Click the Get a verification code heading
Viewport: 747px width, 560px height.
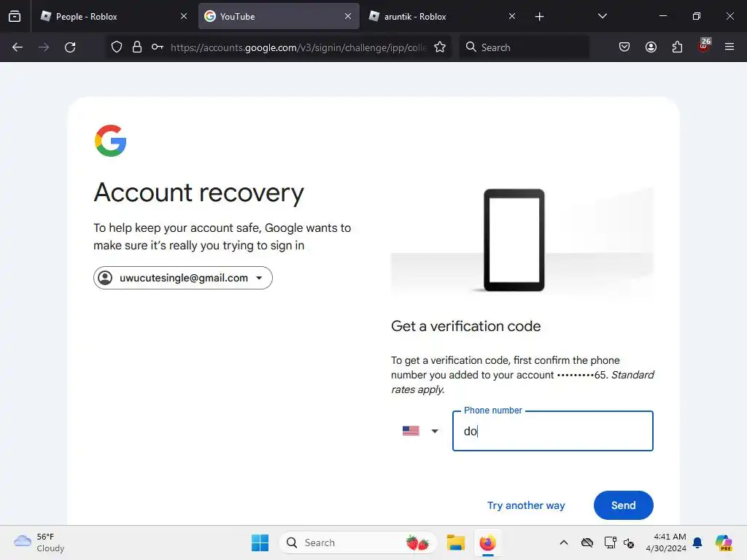466,326
